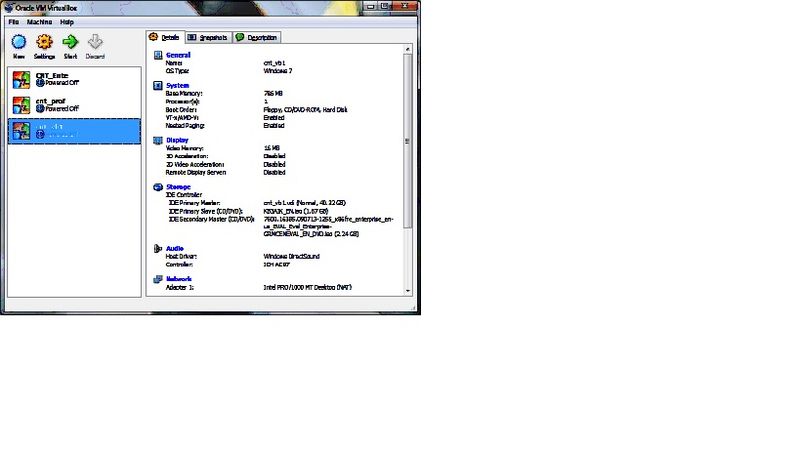
Task: Click the details pane scrollbar thumb
Action: (x=407, y=141)
